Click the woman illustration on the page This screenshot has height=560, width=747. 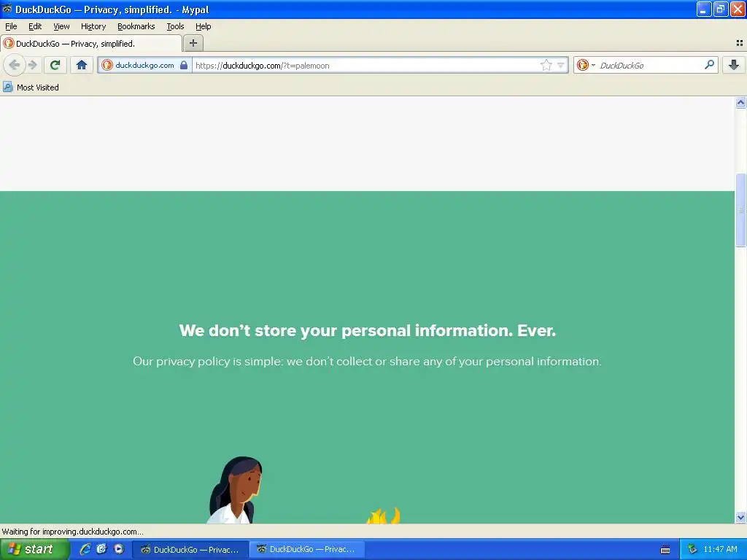[236, 490]
